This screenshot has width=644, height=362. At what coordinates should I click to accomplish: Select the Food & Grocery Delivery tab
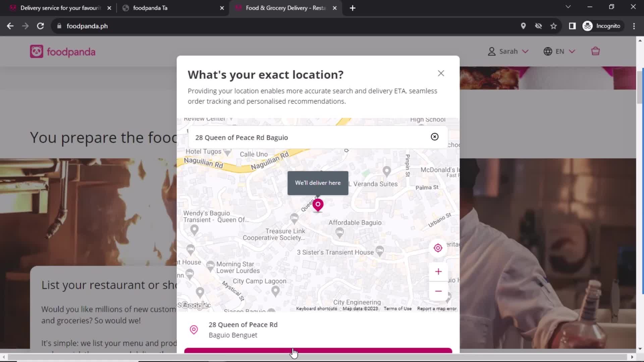pyautogui.click(x=285, y=8)
